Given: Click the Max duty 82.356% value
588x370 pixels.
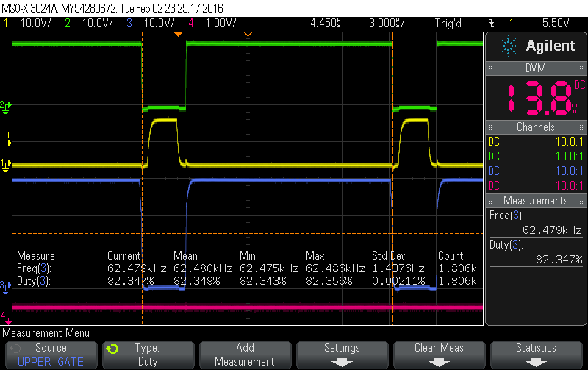Looking at the screenshot, I should point(329,281).
